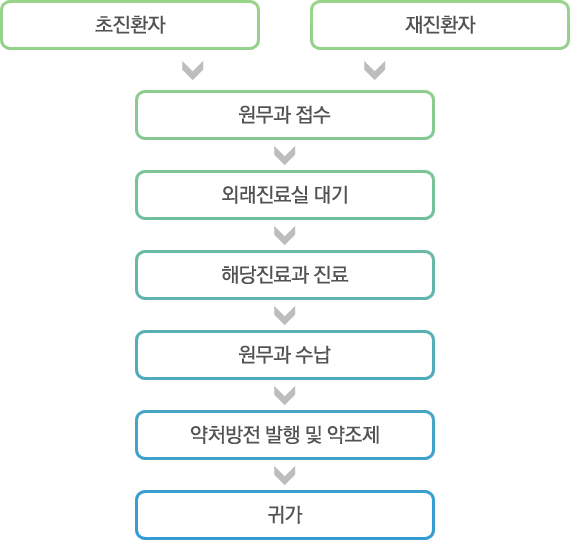The image size is (570, 540).
Task: Click the down arrow following 원무과 수납
Action: pos(285,396)
